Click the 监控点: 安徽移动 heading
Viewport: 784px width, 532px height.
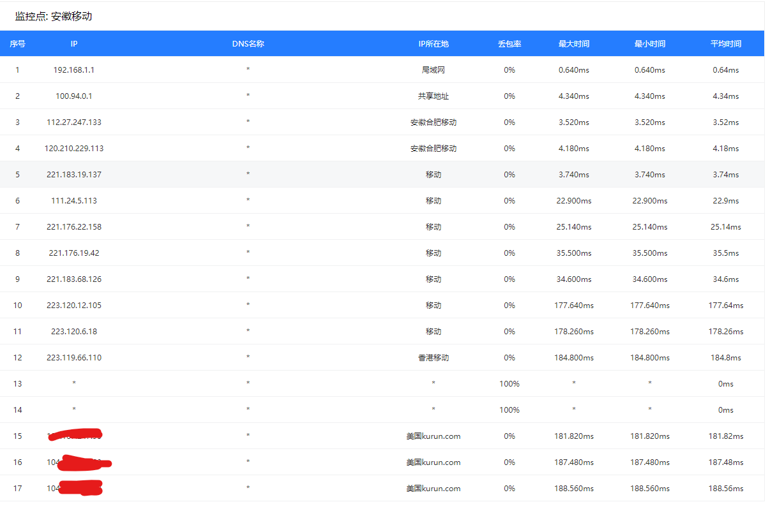coord(54,16)
